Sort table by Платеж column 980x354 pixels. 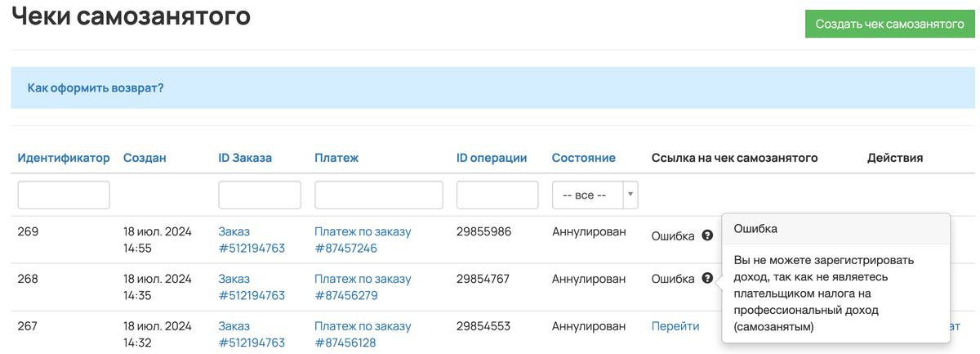click(336, 158)
